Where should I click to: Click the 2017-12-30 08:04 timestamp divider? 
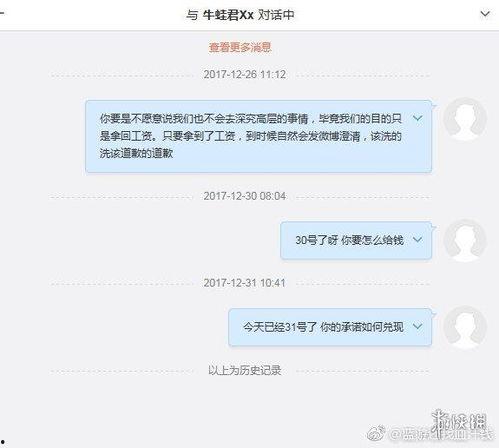click(245, 196)
